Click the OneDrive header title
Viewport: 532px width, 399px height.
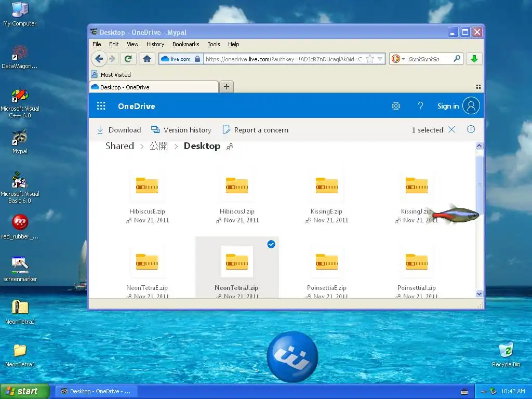click(137, 106)
